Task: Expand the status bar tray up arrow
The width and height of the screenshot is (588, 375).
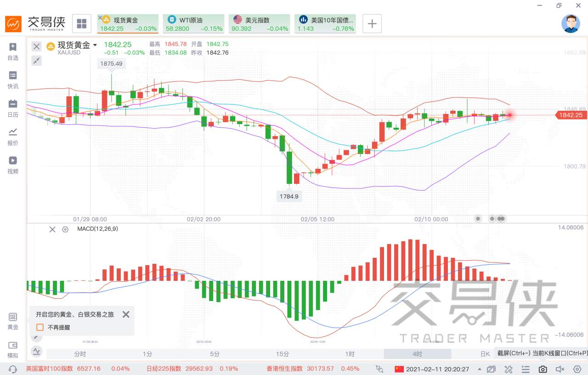Action: (x=480, y=369)
